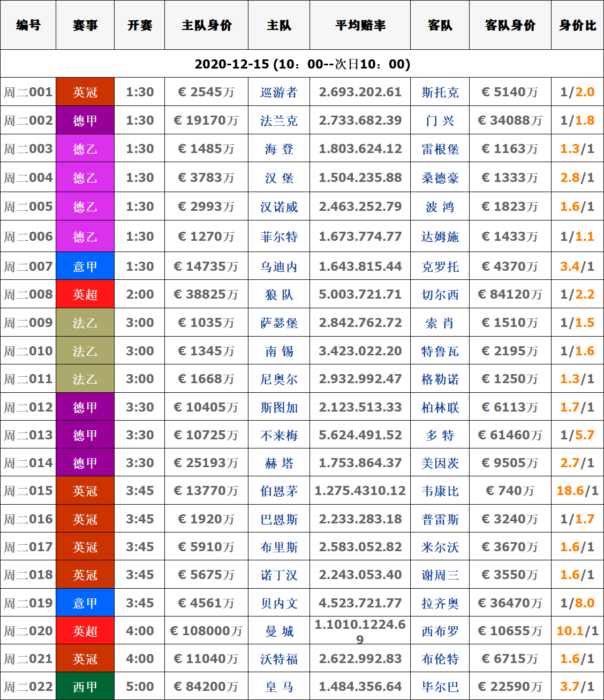Screen dimensions: 604x700
Task: Click the 身价比 column header
Action: [577, 25]
